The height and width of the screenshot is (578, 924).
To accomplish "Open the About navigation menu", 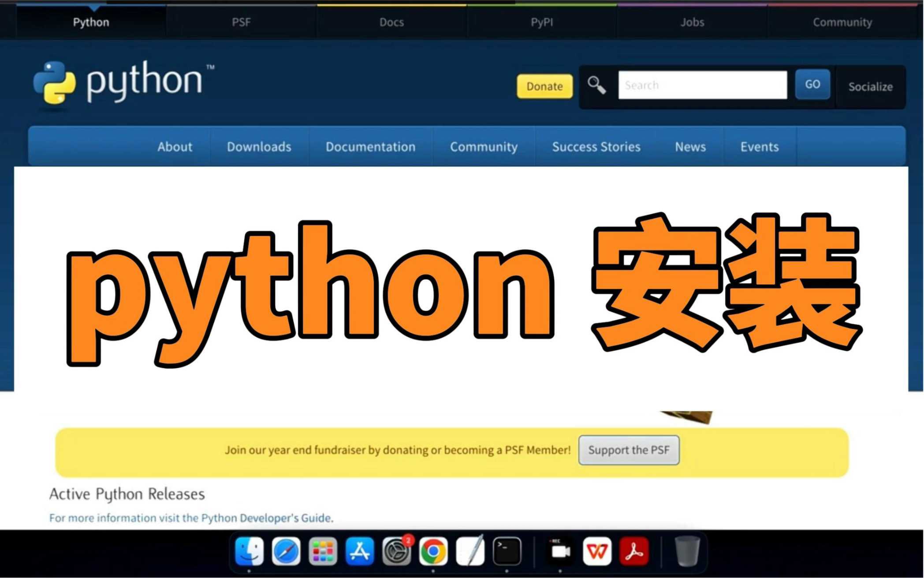I will (175, 147).
